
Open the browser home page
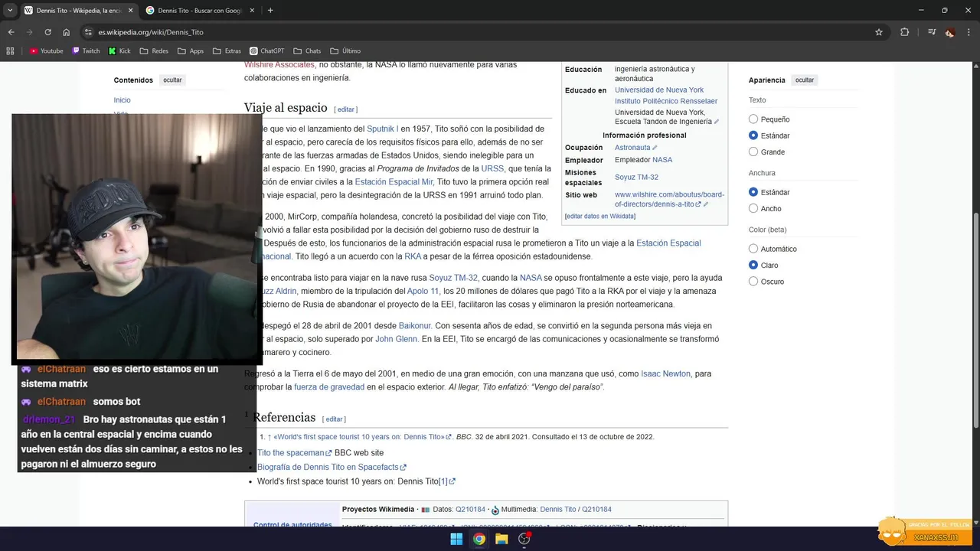(66, 32)
